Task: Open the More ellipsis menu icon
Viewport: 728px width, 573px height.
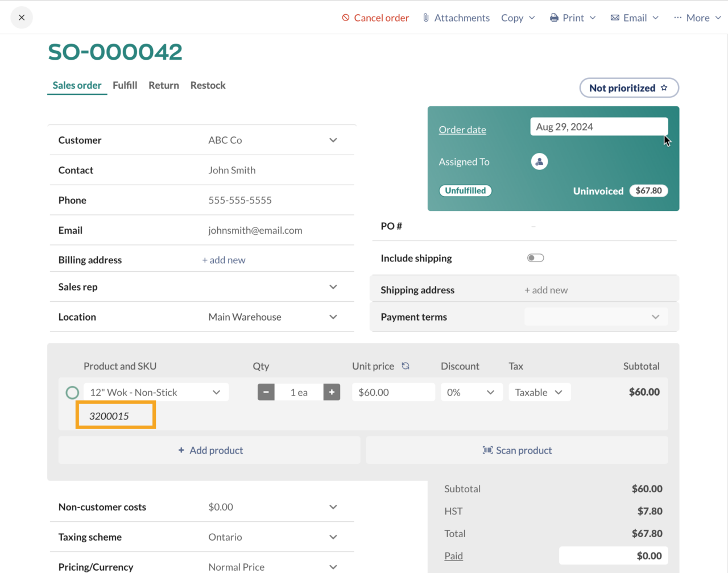Action: pyautogui.click(x=677, y=18)
